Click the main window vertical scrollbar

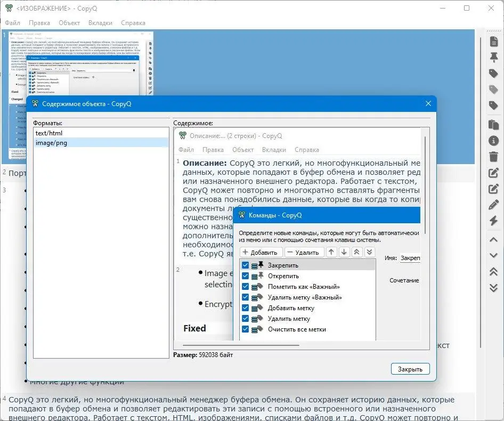(x=481, y=193)
